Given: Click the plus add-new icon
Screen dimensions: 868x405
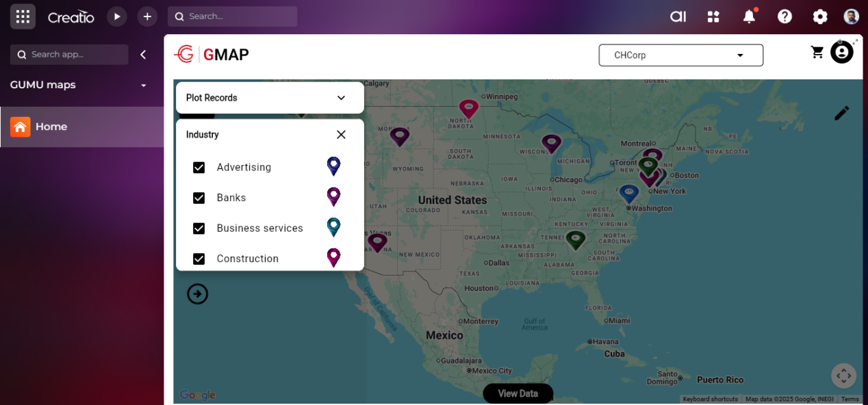Looking at the screenshot, I should tap(147, 16).
